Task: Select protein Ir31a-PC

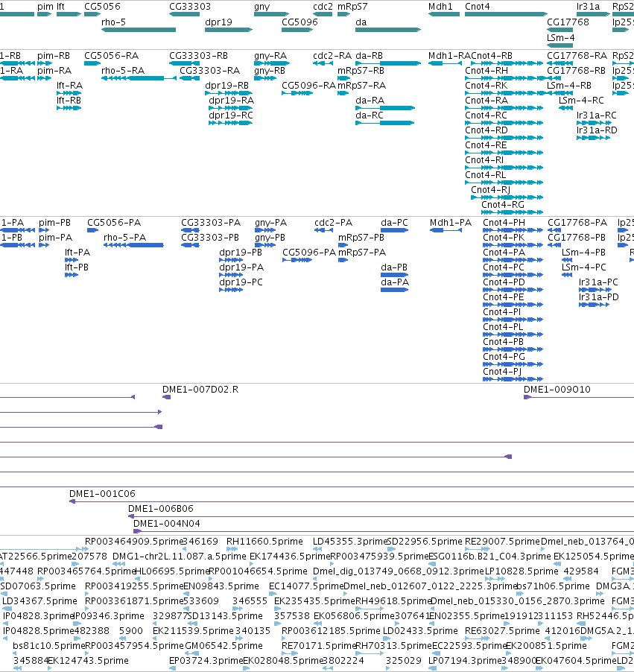Action: 598,282
